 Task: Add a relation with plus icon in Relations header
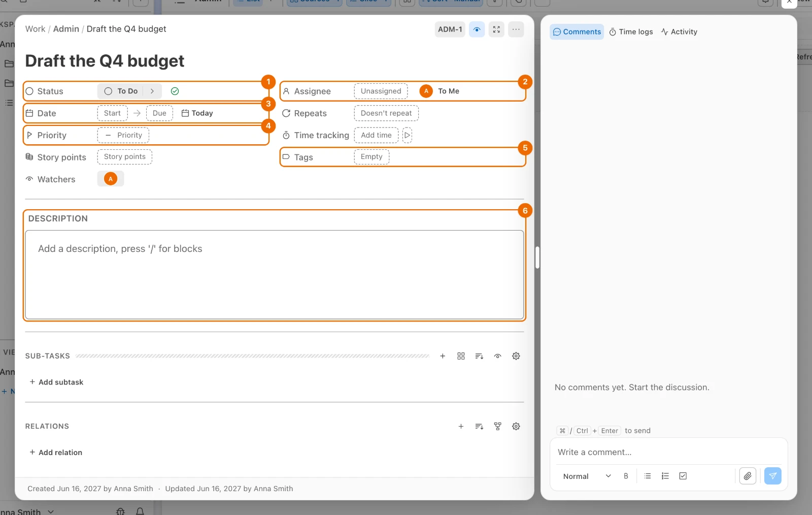[x=461, y=427]
